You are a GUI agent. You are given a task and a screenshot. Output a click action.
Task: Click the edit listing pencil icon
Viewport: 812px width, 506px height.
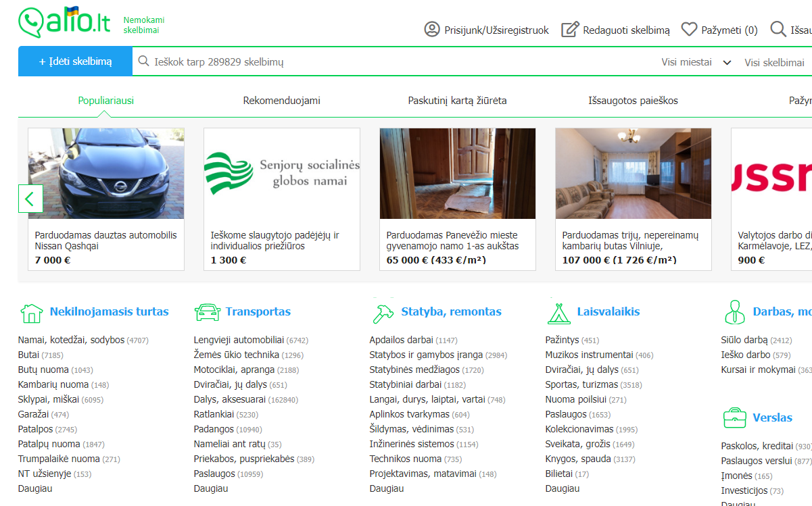pos(571,30)
